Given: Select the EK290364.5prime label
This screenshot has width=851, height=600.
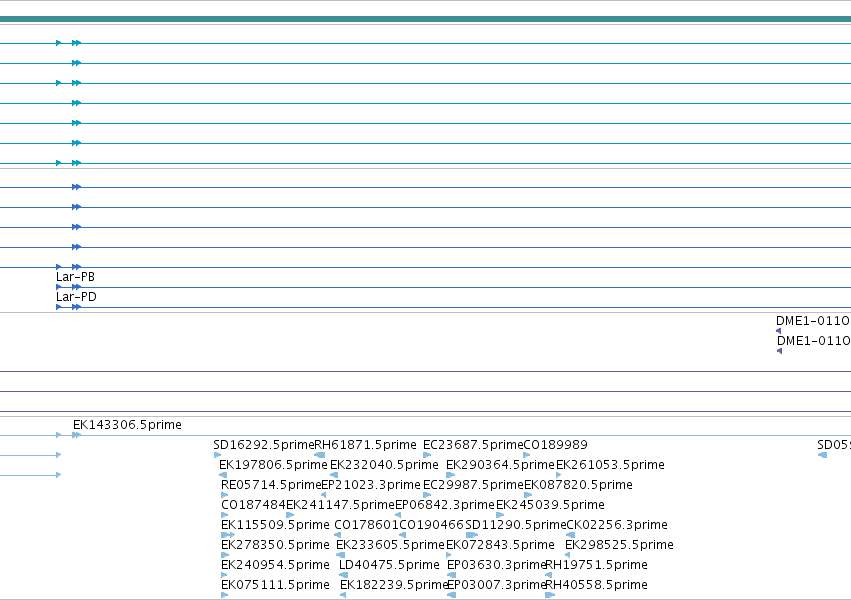Looking at the screenshot, I should pyautogui.click(x=500, y=465).
